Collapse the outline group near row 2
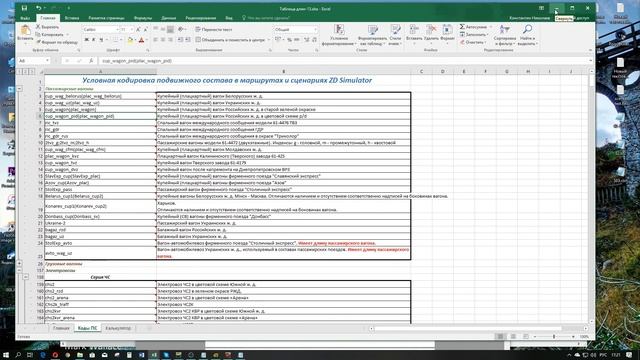The image size is (640, 360). tap(19, 89)
